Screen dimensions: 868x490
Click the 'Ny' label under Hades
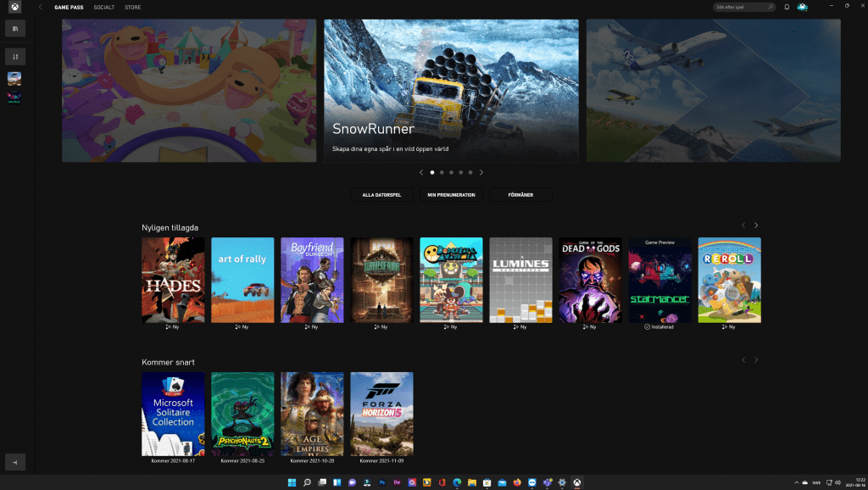(173, 327)
